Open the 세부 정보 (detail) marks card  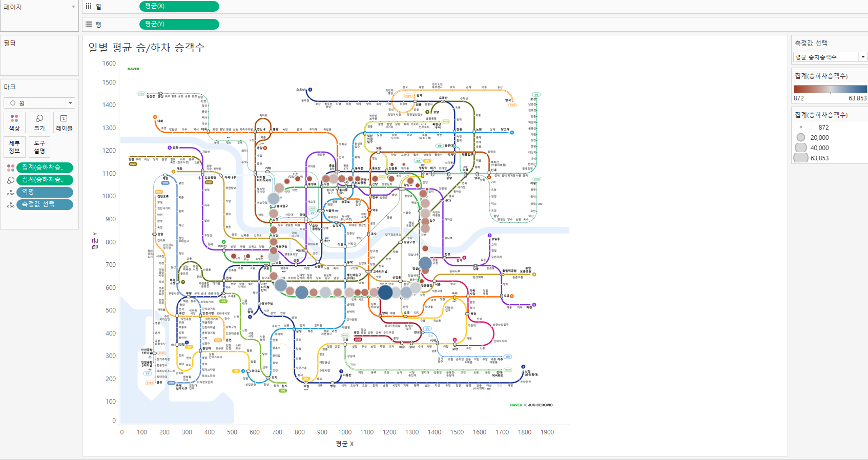[x=14, y=147]
